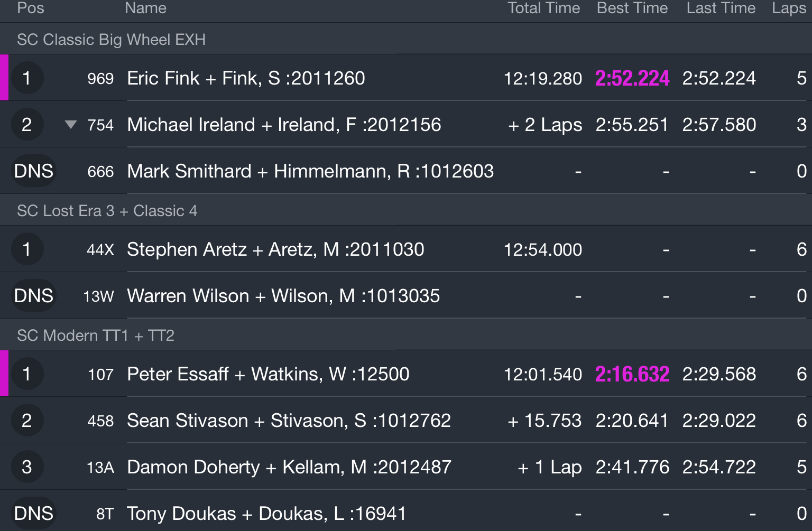Screen dimensions: 812x531
Task: Sort by the Last Time column header
Action: [x=721, y=8]
